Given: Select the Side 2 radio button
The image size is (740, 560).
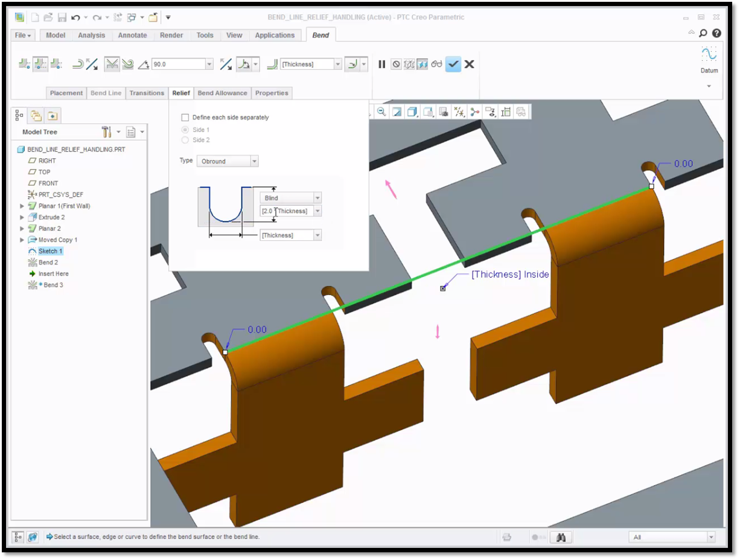Looking at the screenshot, I should [185, 141].
